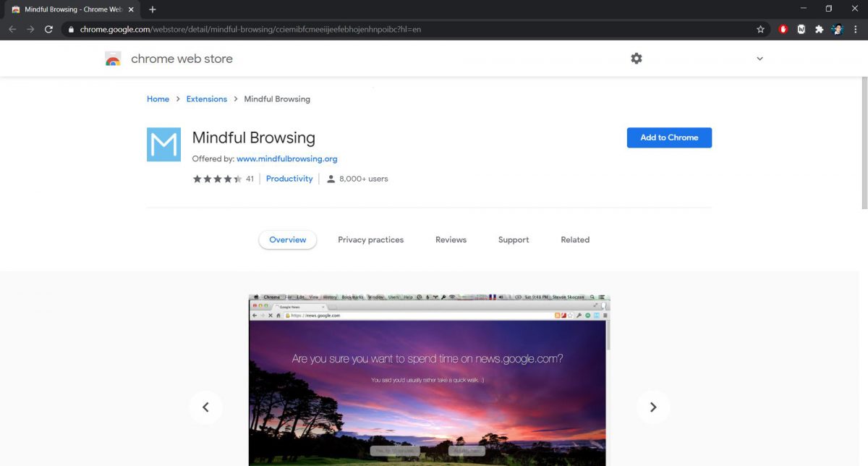Switch to the Privacy practices tab
868x466 pixels.
point(370,240)
